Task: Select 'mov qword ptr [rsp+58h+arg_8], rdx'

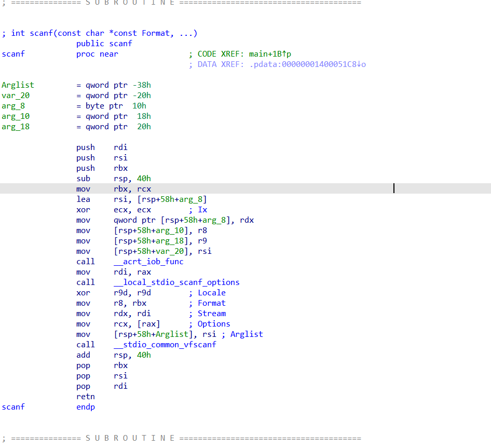Action: [x=165, y=220]
